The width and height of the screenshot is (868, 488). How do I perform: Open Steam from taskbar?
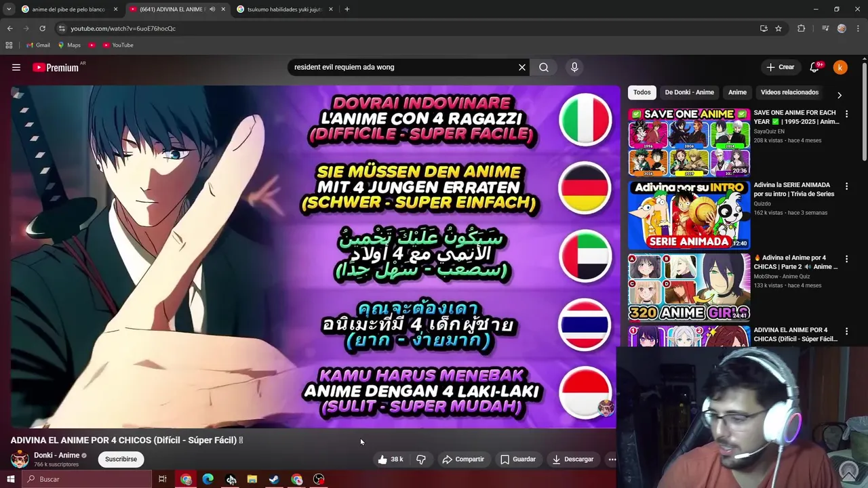[x=274, y=479]
